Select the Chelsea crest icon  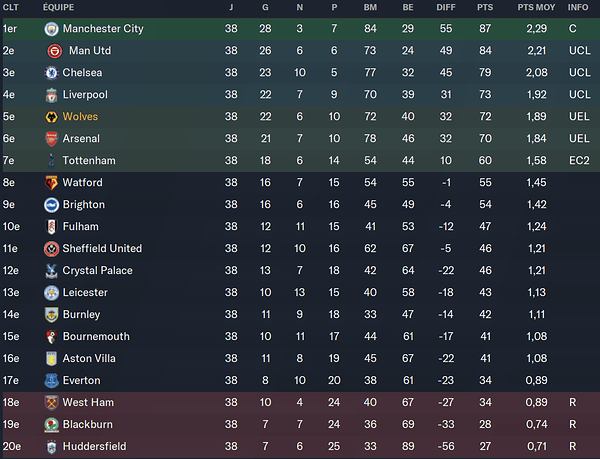pos(51,73)
